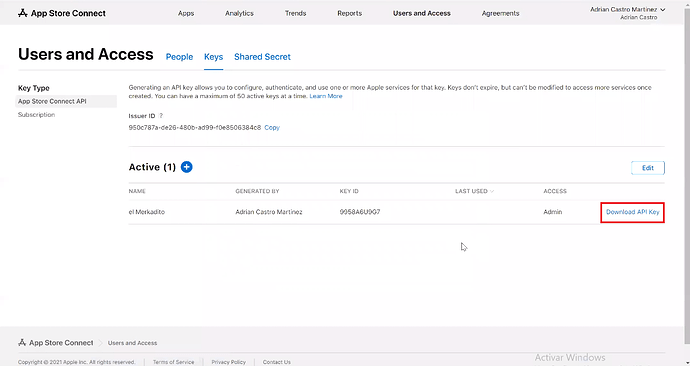Click the Key ID column header

pos(349,191)
